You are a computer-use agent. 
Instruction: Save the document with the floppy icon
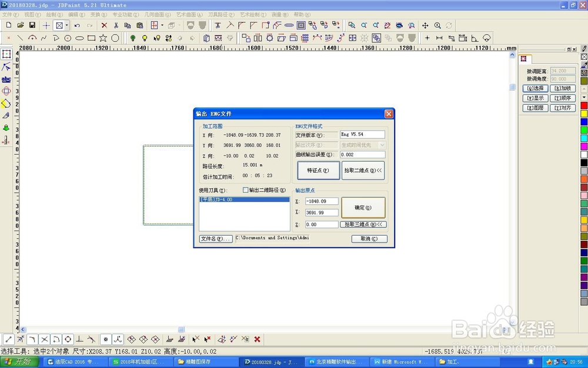click(32, 25)
